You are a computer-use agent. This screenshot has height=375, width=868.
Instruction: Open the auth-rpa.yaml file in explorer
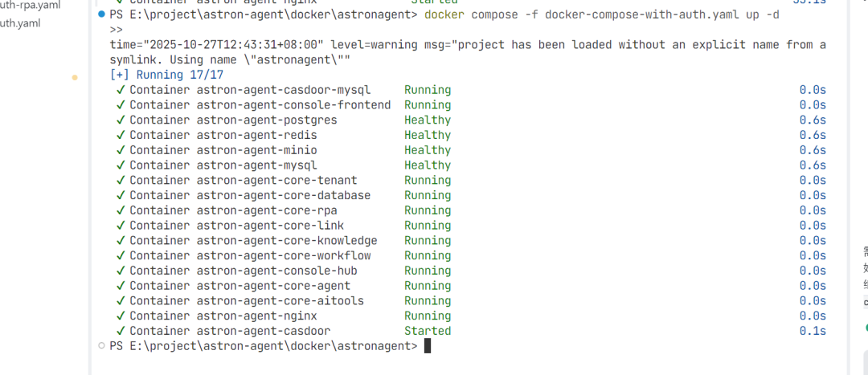[x=31, y=5]
